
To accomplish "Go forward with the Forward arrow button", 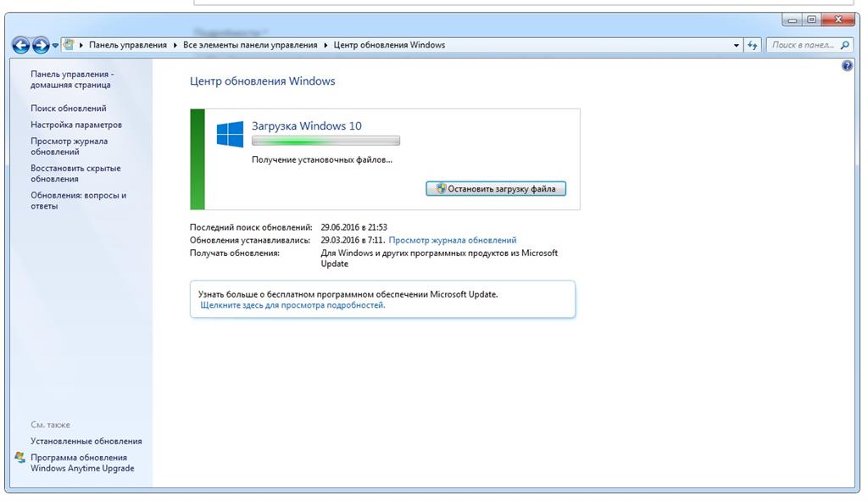I will click(41, 46).
